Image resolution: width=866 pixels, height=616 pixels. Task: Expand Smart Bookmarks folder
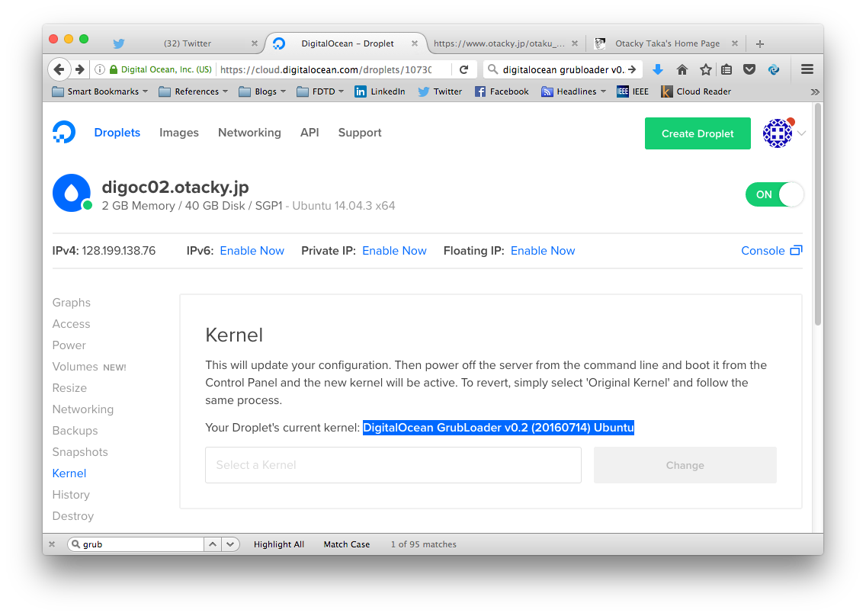[100, 91]
